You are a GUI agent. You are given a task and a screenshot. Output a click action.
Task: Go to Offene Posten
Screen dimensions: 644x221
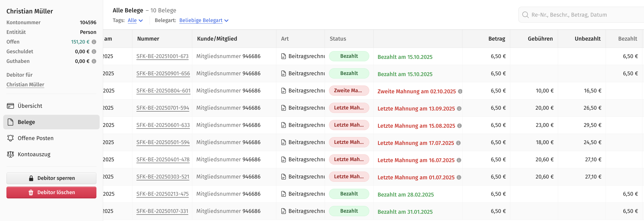tap(35, 138)
